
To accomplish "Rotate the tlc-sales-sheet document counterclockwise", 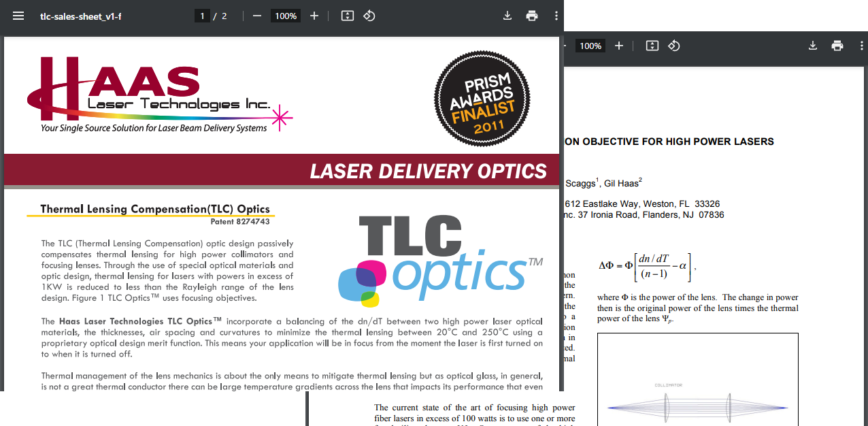I will (369, 16).
